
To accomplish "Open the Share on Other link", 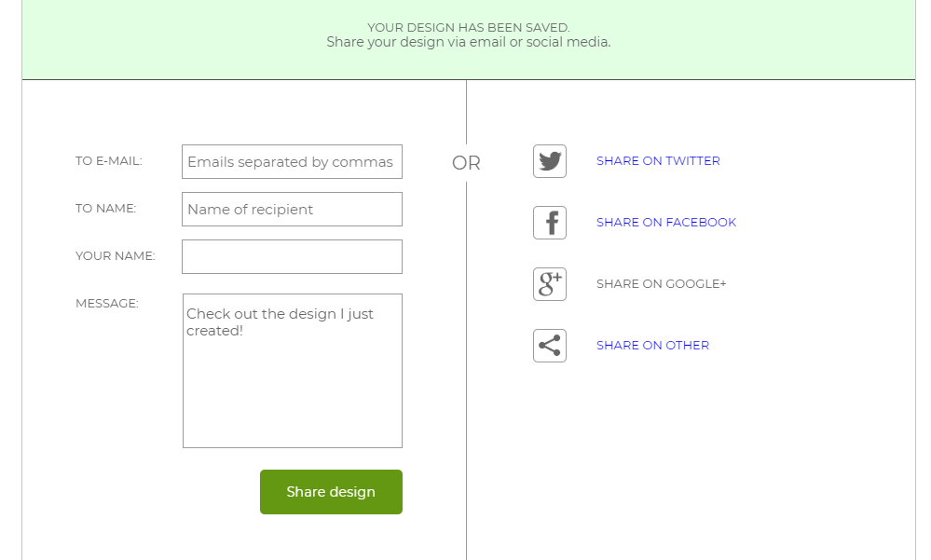I will click(x=652, y=345).
